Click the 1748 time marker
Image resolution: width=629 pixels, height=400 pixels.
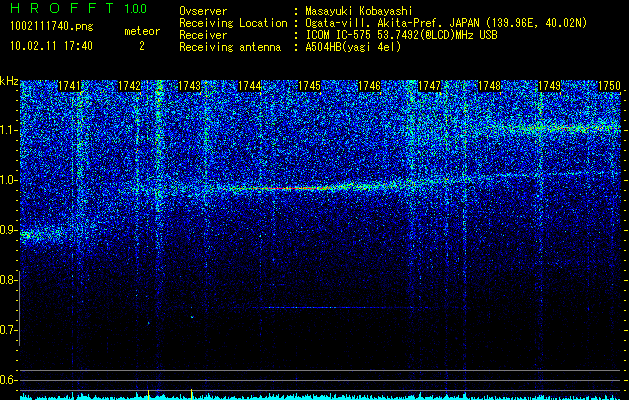[x=490, y=86]
